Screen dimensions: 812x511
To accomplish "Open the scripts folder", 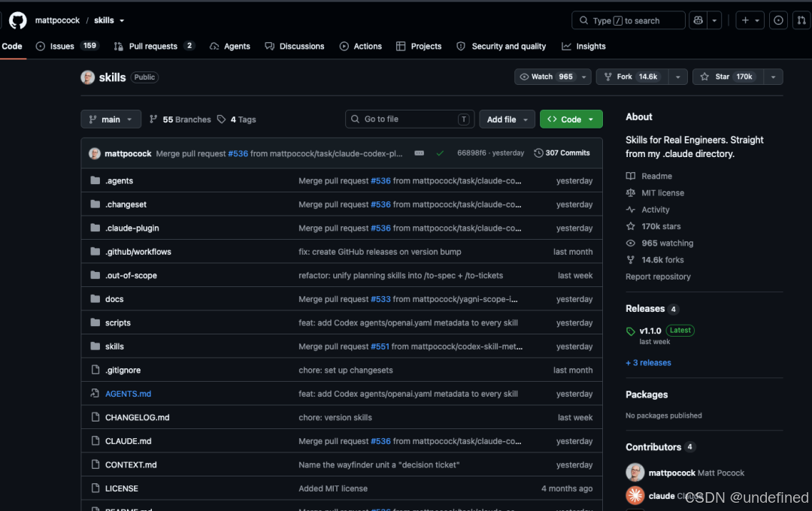I will point(118,323).
